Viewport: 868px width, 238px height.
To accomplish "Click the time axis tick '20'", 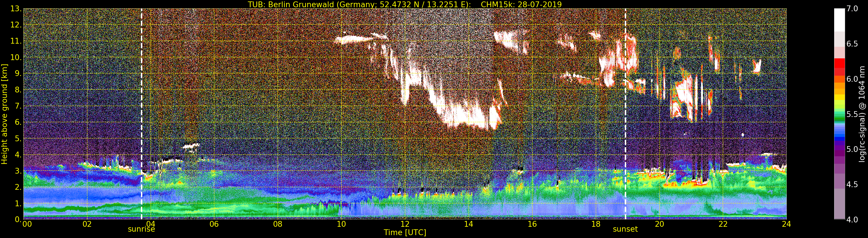I will point(659,224).
